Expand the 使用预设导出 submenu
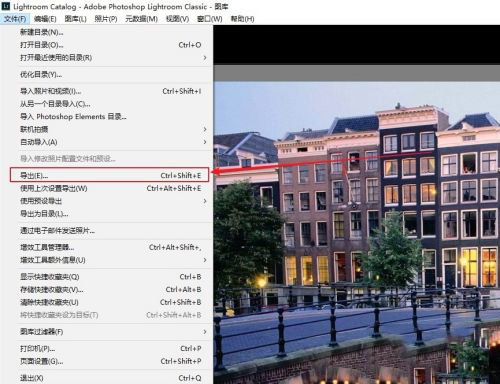 (107, 201)
